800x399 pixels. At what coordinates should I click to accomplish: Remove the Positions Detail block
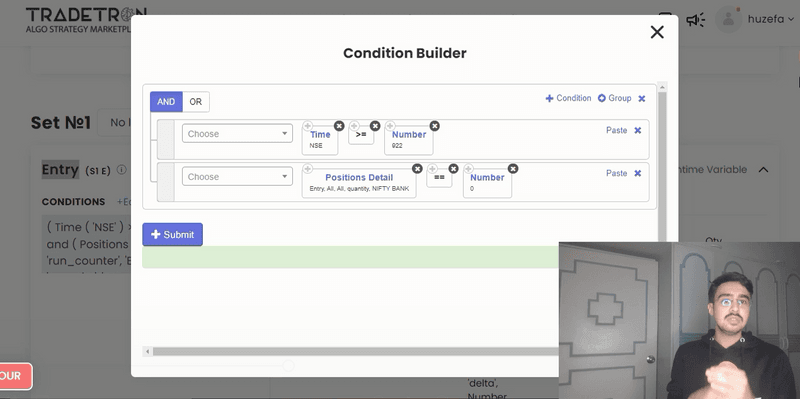pyautogui.click(x=417, y=169)
